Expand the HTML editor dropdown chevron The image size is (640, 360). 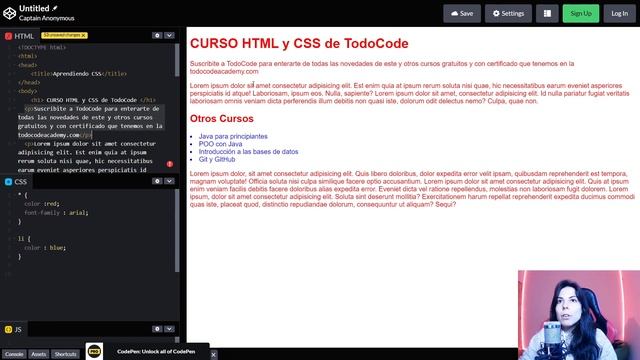point(169,36)
